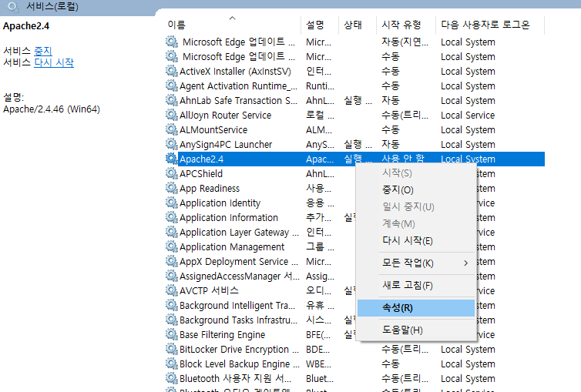Click the gear icon of AnySign4PC Launcher

point(172,144)
